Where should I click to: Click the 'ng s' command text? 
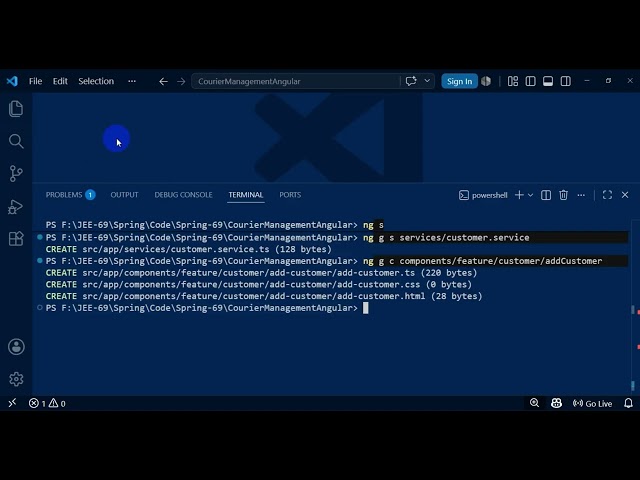[373, 225]
